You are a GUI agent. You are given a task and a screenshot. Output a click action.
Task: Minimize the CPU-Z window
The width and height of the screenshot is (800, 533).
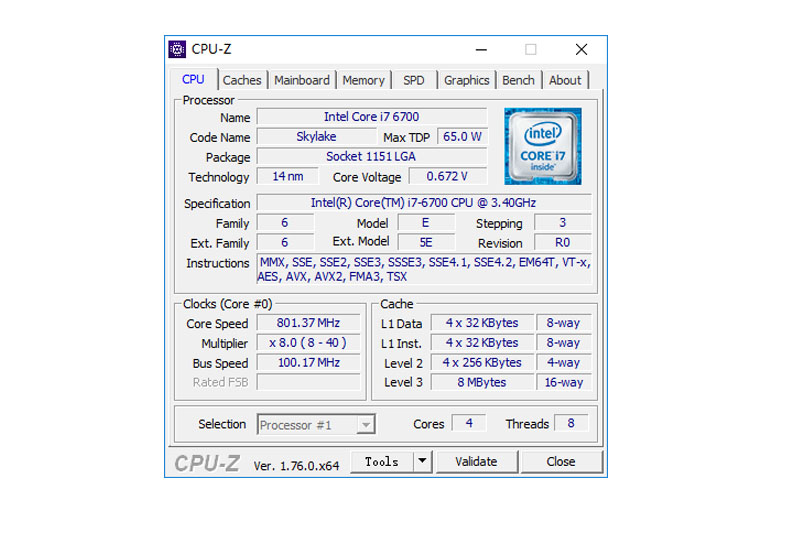481,49
